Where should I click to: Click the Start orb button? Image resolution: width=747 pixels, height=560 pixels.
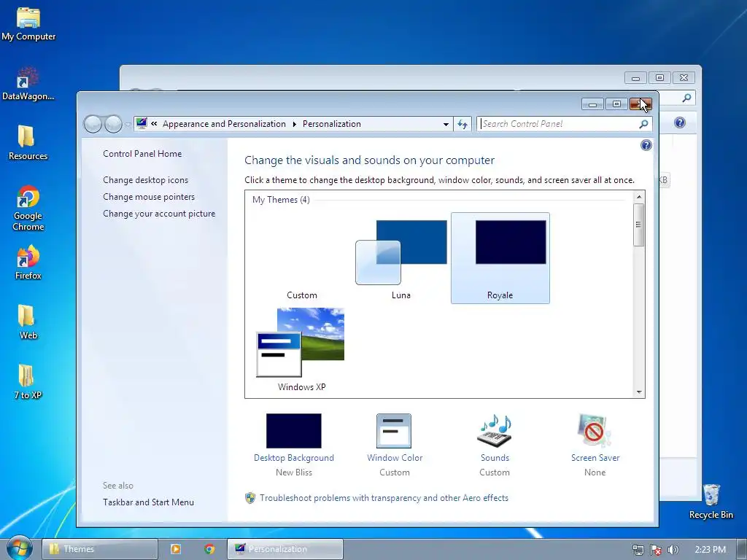19,548
